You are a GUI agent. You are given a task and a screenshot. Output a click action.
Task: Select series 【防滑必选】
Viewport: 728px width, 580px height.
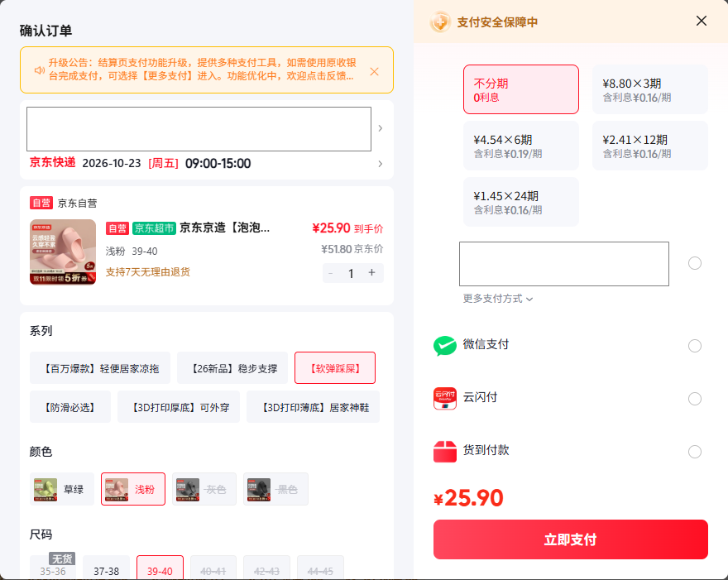pyautogui.click(x=70, y=407)
